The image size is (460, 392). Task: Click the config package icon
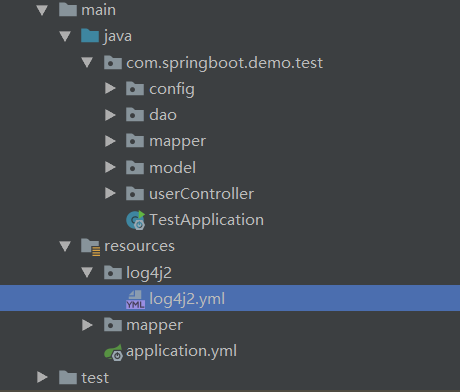tap(135, 88)
